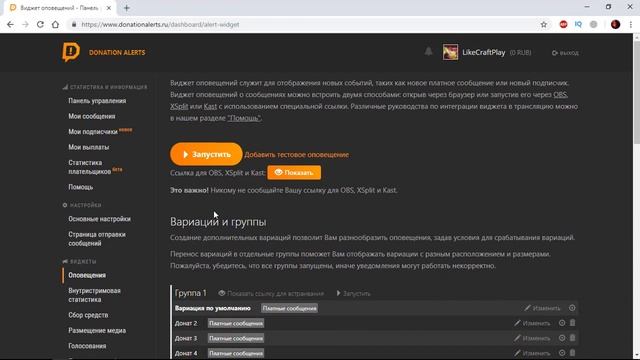
Task: Click Изменить in the Донат 2 row
Action: pyautogui.click(x=532, y=323)
